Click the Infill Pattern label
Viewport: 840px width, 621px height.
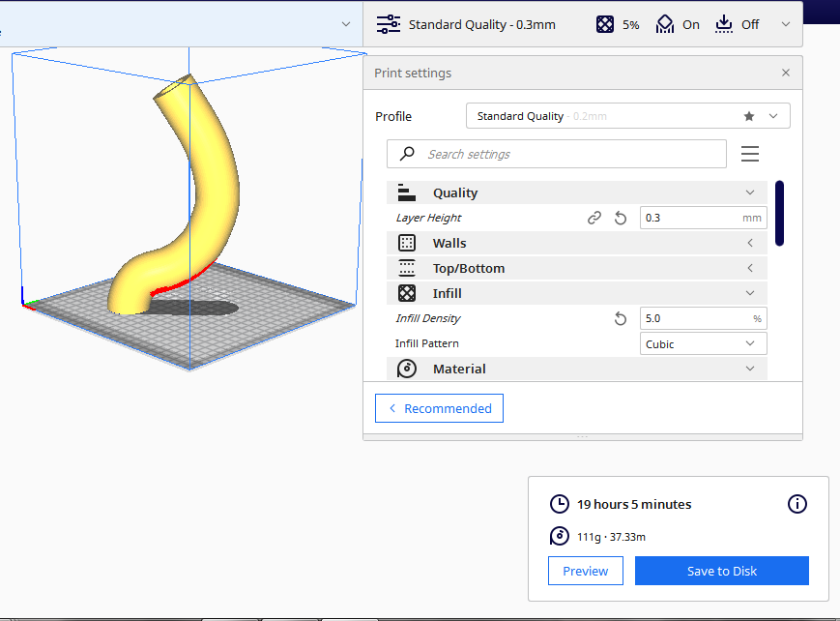click(x=427, y=343)
